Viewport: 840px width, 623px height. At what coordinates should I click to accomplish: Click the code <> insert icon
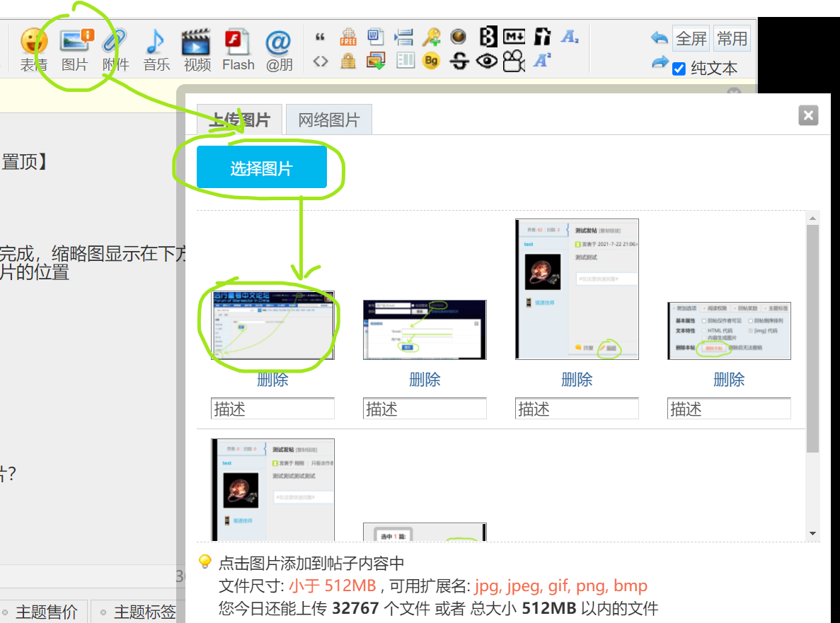click(x=320, y=62)
